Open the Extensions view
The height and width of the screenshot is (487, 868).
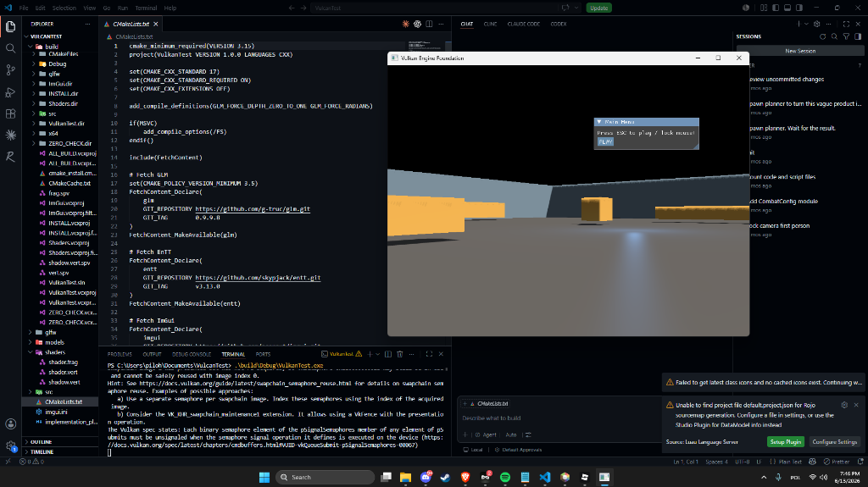point(10,113)
